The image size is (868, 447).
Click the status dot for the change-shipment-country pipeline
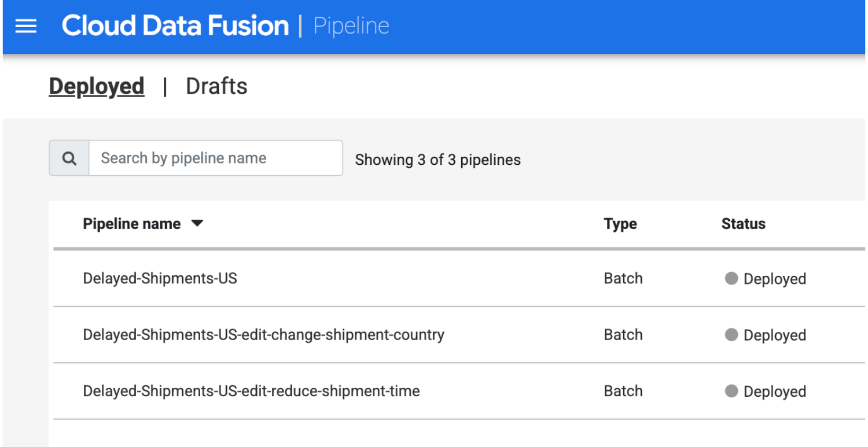[731, 335]
